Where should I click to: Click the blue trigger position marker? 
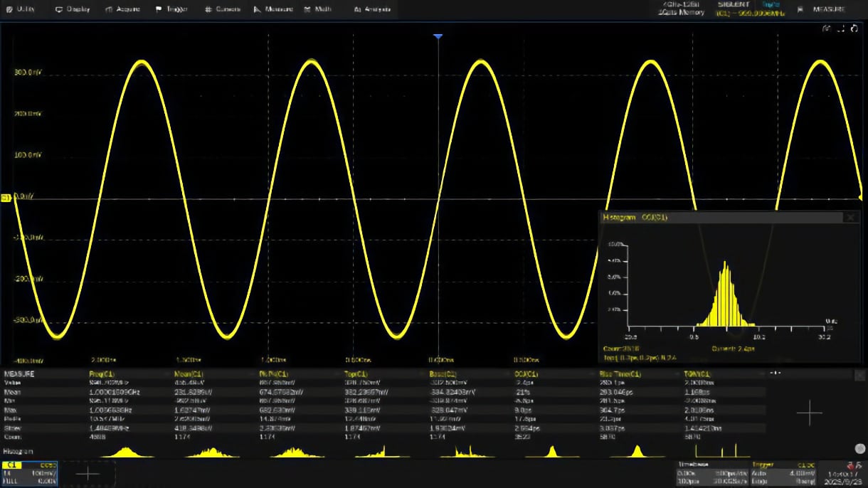pyautogui.click(x=438, y=36)
